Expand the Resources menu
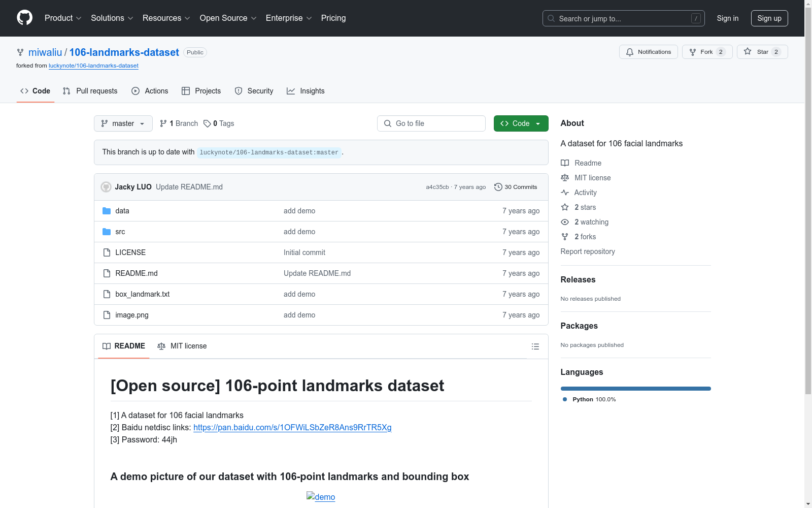The height and width of the screenshot is (508, 812). [x=166, y=18]
